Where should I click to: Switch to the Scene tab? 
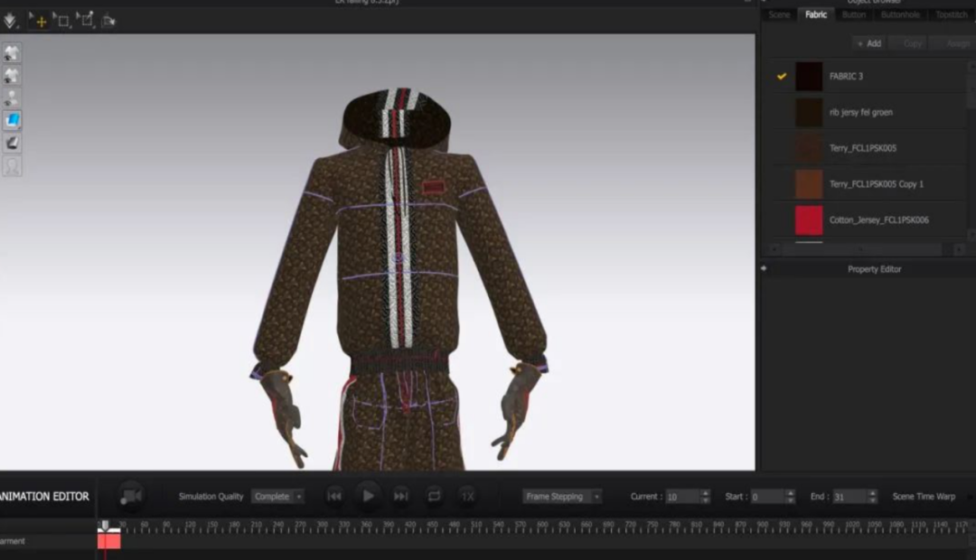pos(779,14)
